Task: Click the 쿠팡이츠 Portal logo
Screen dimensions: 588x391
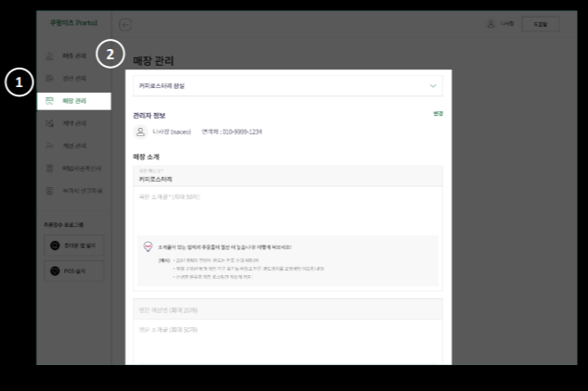Action: pos(74,23)
